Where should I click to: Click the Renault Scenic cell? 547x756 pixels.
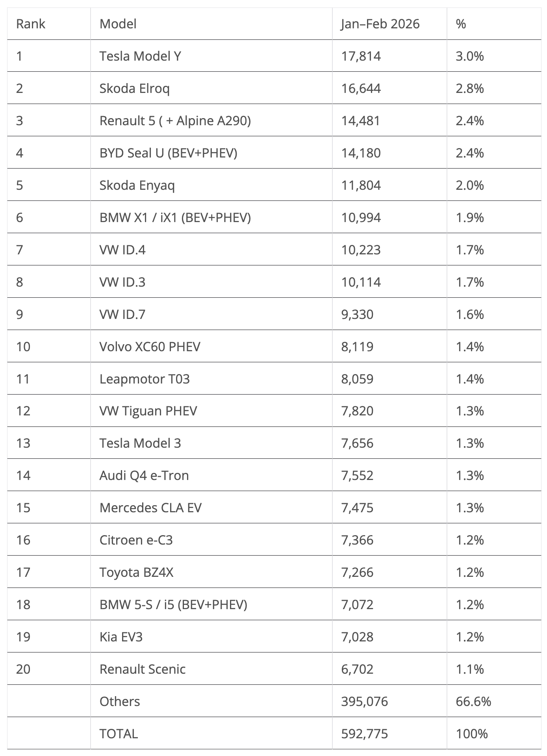tap(142, 669)
